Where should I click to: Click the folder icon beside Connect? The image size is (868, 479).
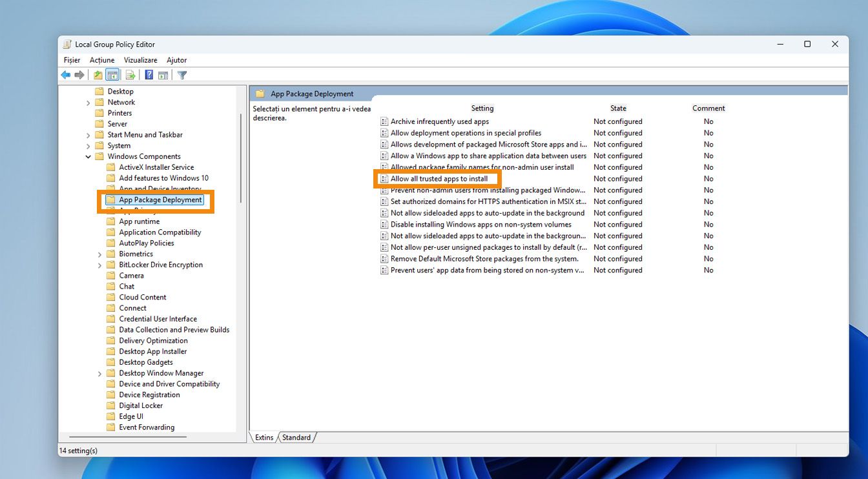(x=111, y=308)
